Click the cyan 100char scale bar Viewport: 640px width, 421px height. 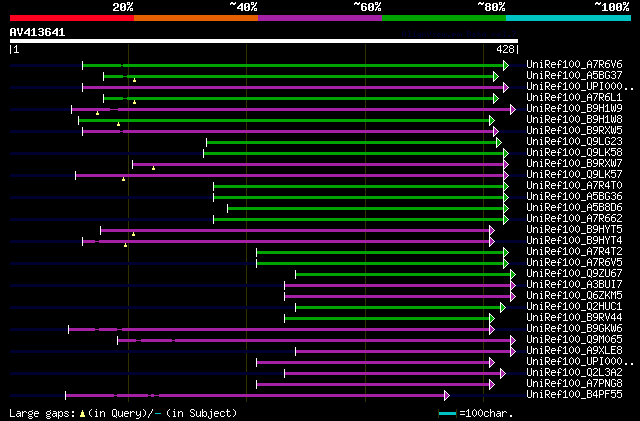[447, 414]
